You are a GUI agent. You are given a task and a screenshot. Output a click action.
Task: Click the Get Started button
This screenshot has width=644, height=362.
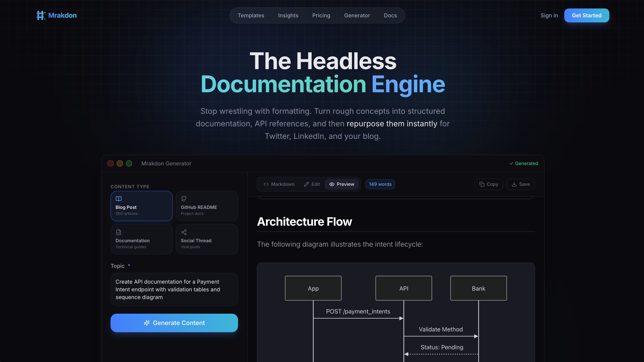click(586, 15)
